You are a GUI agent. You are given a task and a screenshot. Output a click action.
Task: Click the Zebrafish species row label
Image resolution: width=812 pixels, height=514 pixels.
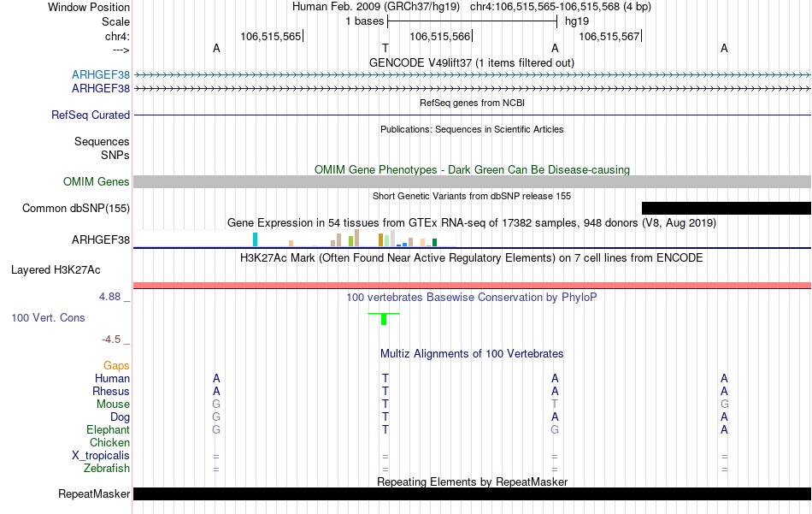[107, 469]
